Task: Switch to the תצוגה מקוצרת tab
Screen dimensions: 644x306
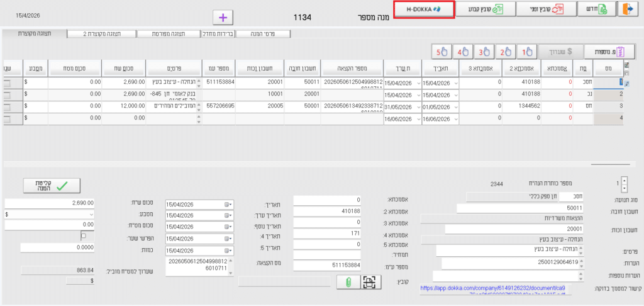Action: point(35,33)
